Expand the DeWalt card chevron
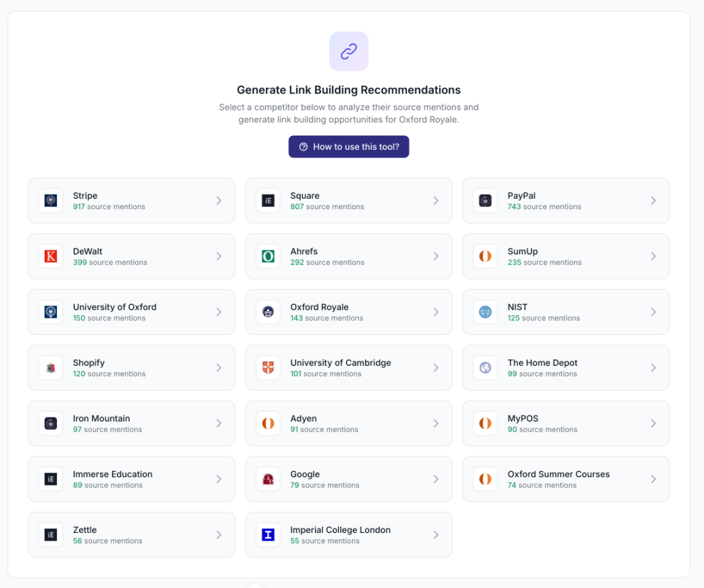Image resolution: width=704 pixels, height=588 pixels. pos(219,256)
